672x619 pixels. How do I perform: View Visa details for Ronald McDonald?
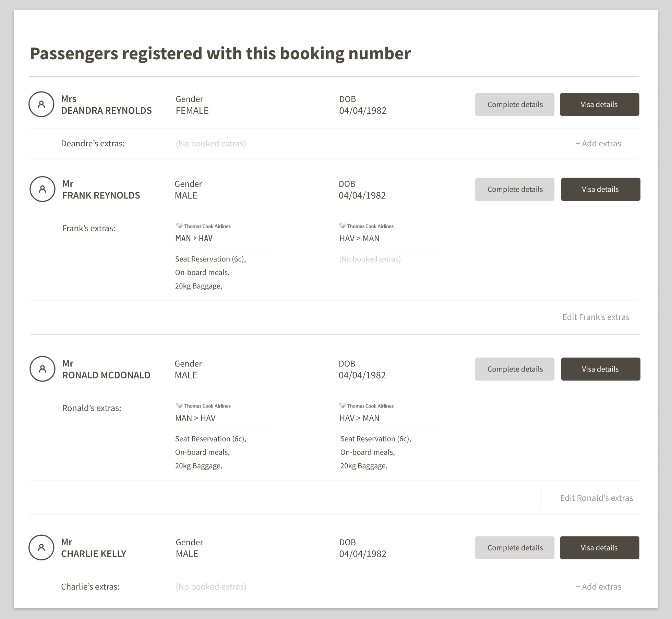pyautogui.click(x=600, y=369)
